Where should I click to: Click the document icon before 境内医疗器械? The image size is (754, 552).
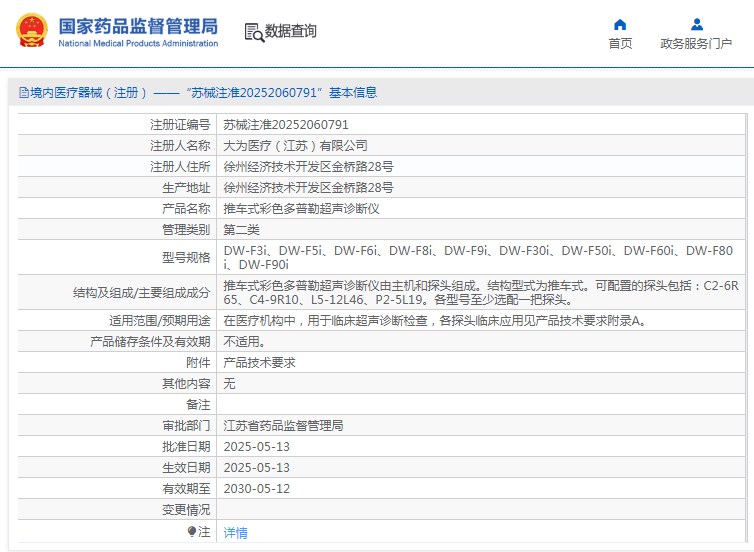(x=22, y=93)
